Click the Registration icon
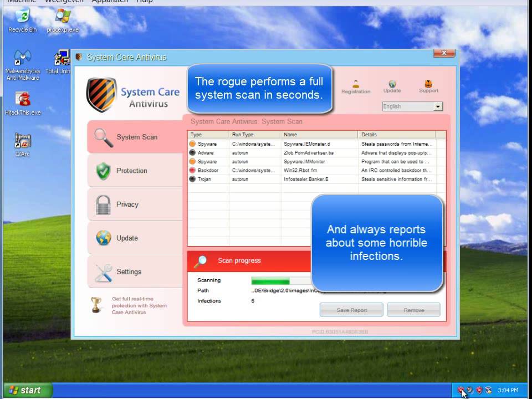The width and height of the screenshot is (532, 399). pos(356,84)
